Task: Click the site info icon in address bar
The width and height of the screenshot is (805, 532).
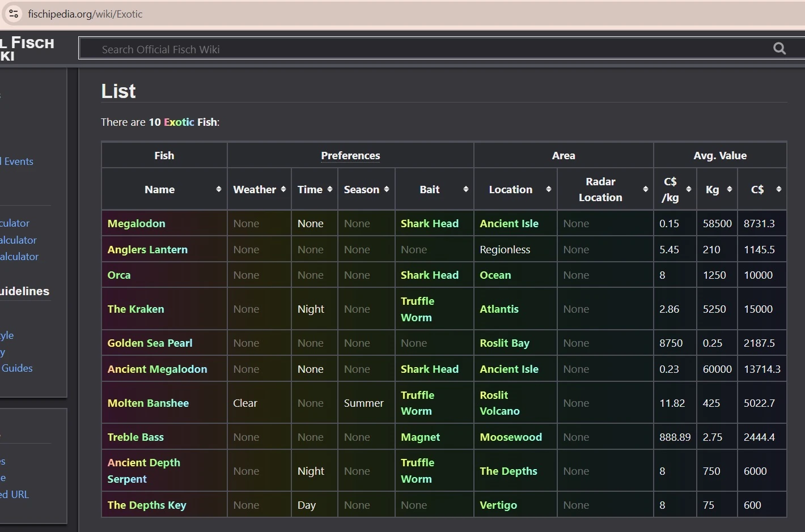Action: pyautogui.click(x=14, y=14)
